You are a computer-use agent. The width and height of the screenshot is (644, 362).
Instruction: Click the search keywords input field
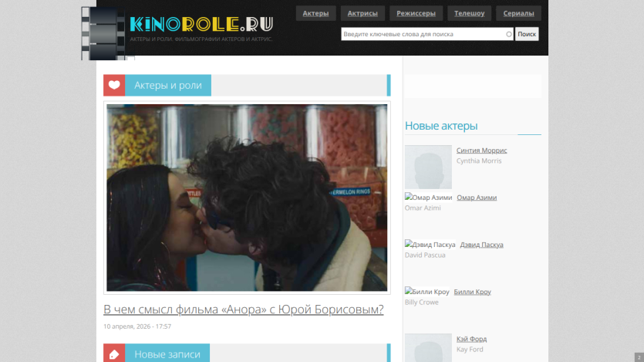(x=427, y=34)
